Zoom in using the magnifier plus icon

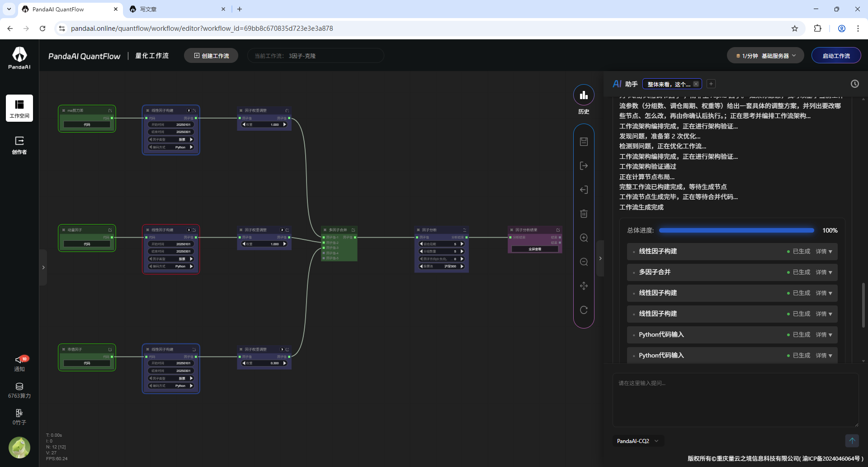click(584, 238)
